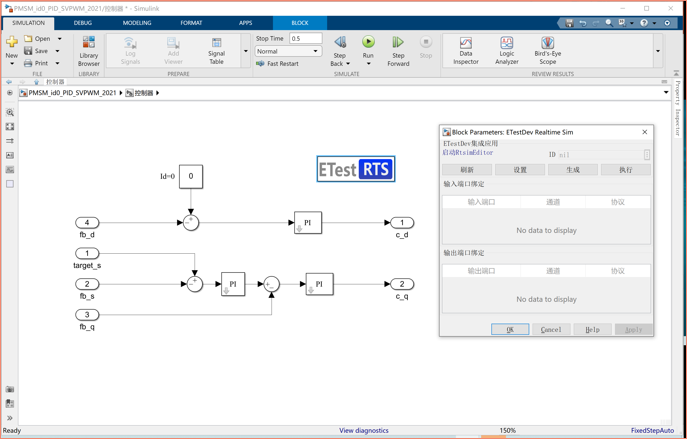The width and height of the screenshot is (687, 439).
Task: Open the Save dropdown arrow
Action: [x=59, y=51]
